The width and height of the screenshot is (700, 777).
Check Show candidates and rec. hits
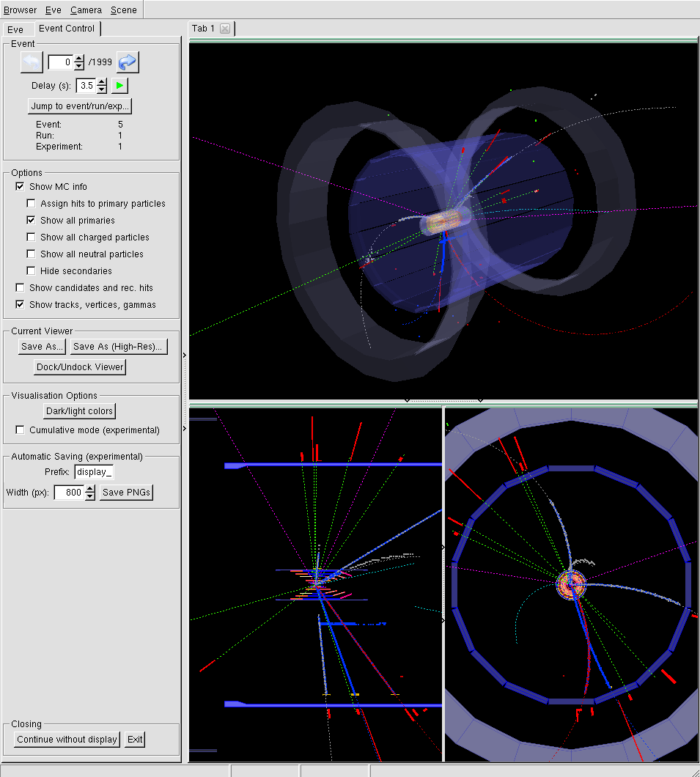(x=21, y=288)
